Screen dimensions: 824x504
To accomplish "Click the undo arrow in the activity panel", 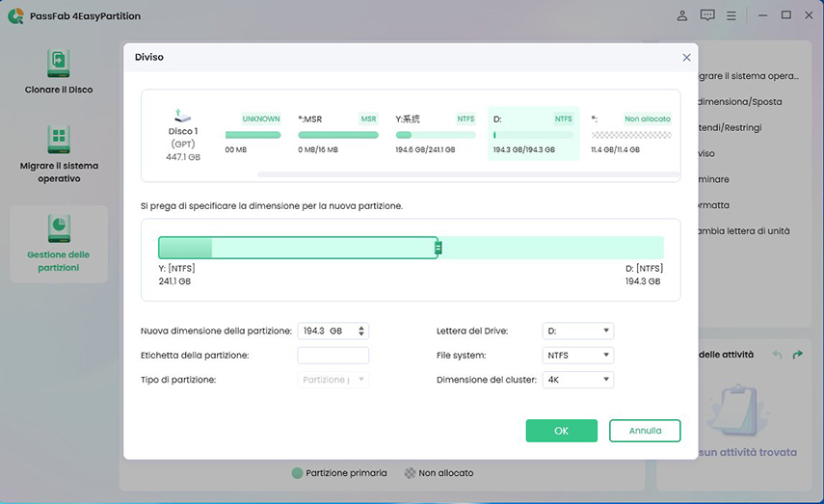I will tap(778, 356).
